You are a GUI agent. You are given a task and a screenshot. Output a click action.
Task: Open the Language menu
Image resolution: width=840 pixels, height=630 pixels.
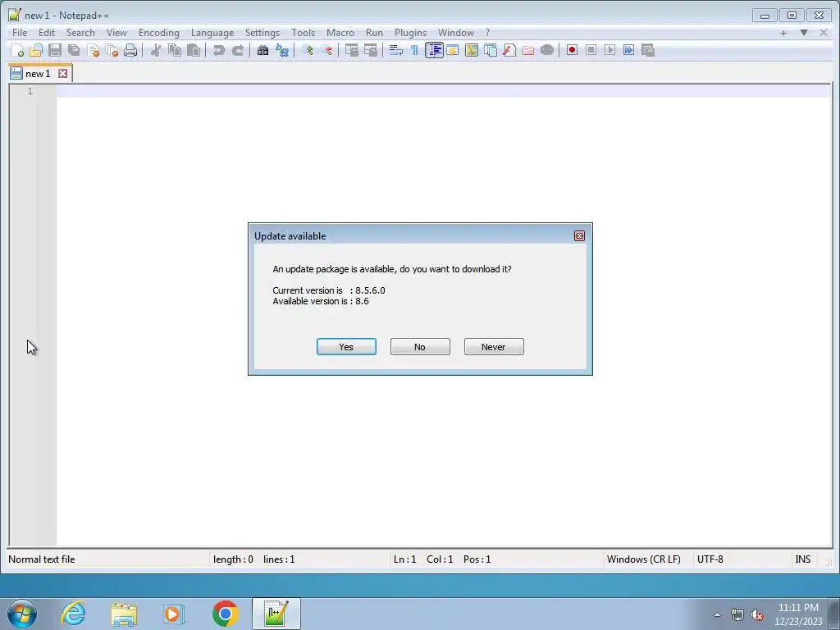coord(212,33)
